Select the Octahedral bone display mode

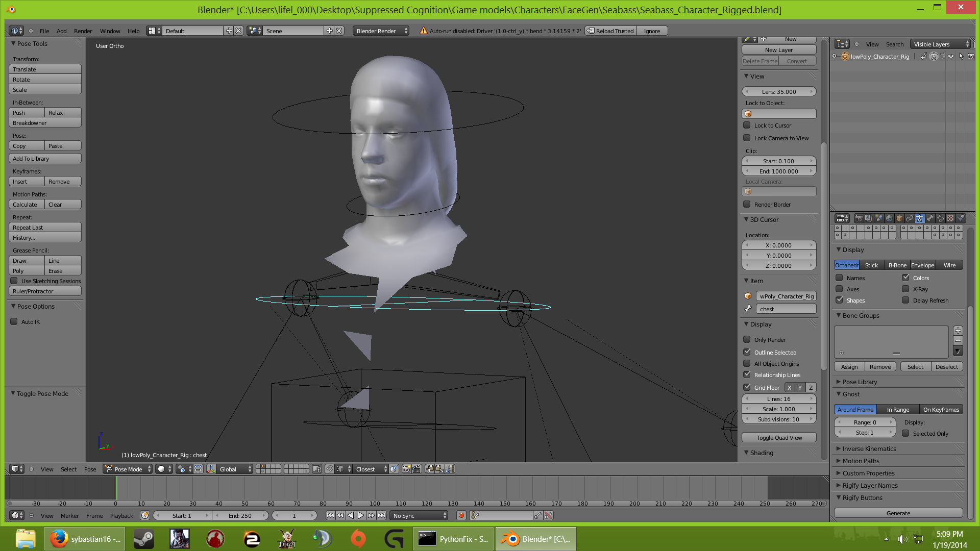point(847,265)
